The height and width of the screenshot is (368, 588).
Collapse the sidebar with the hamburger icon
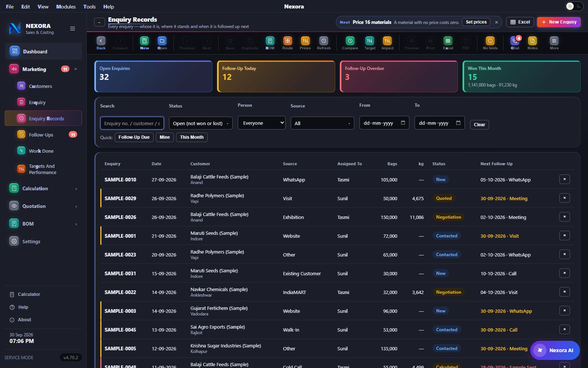[x=73, y=29]
